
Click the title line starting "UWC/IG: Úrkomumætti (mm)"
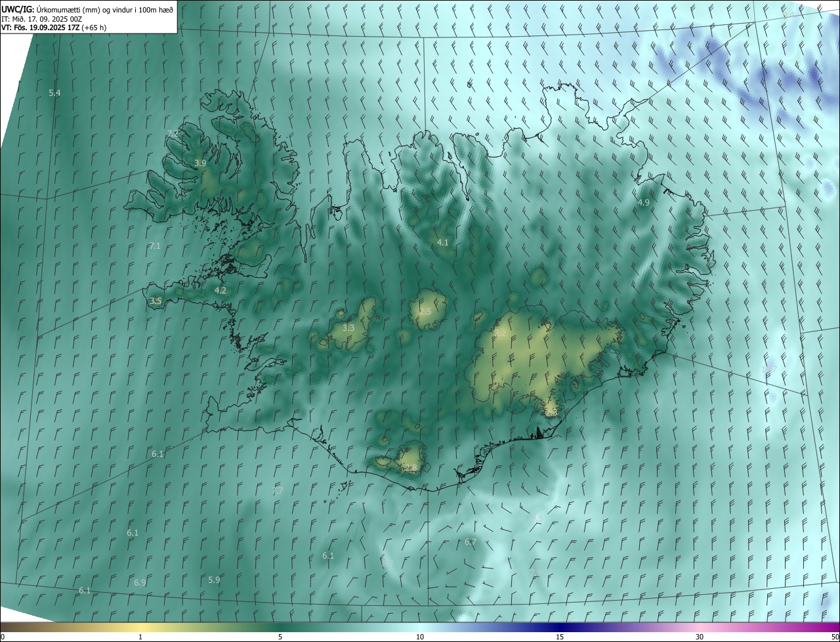87,9
